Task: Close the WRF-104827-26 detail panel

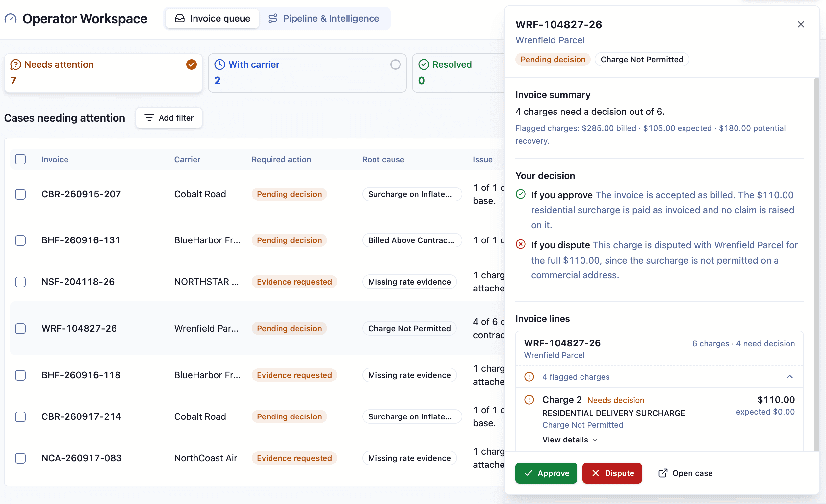Action: [x=801, y=24]
